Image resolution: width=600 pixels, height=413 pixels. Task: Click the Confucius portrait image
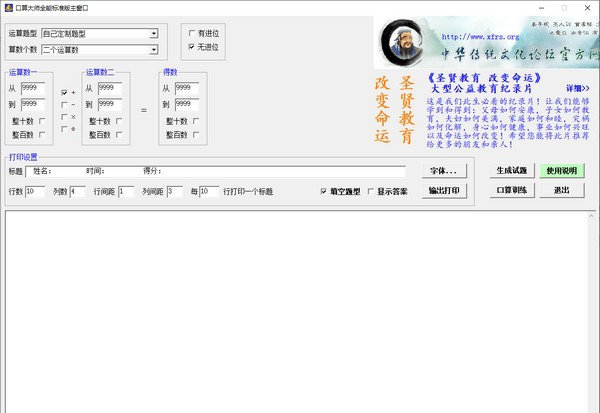[403, 43]
